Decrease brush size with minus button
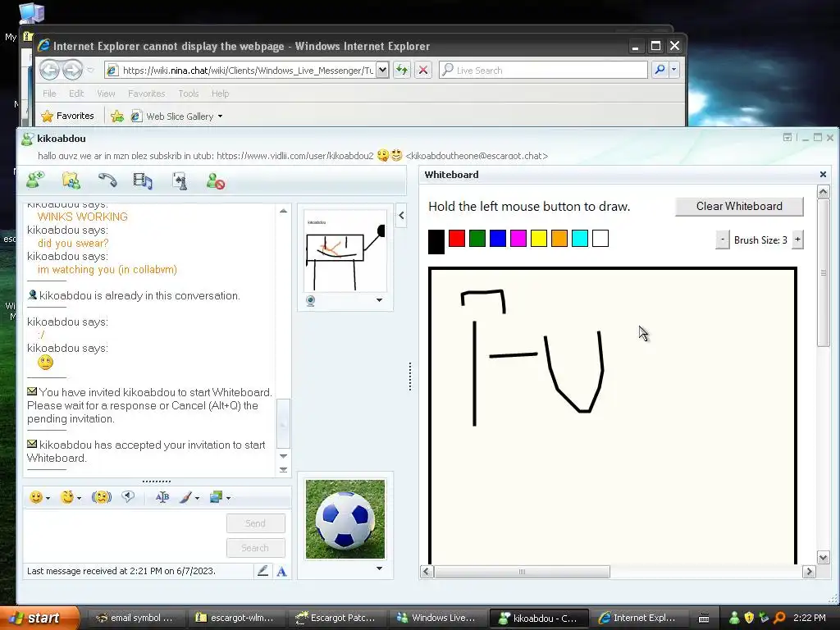Image resolution: width=840 pixels, height=630 pixels. 722,240
